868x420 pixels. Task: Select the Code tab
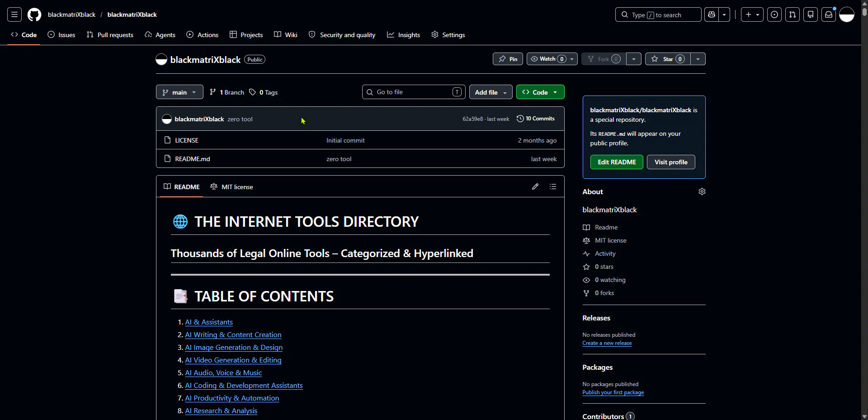click(24, 35)
